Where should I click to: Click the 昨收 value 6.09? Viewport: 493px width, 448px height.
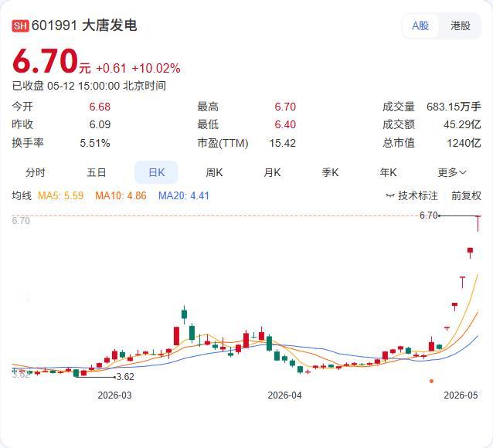click(x=100, y=124)
